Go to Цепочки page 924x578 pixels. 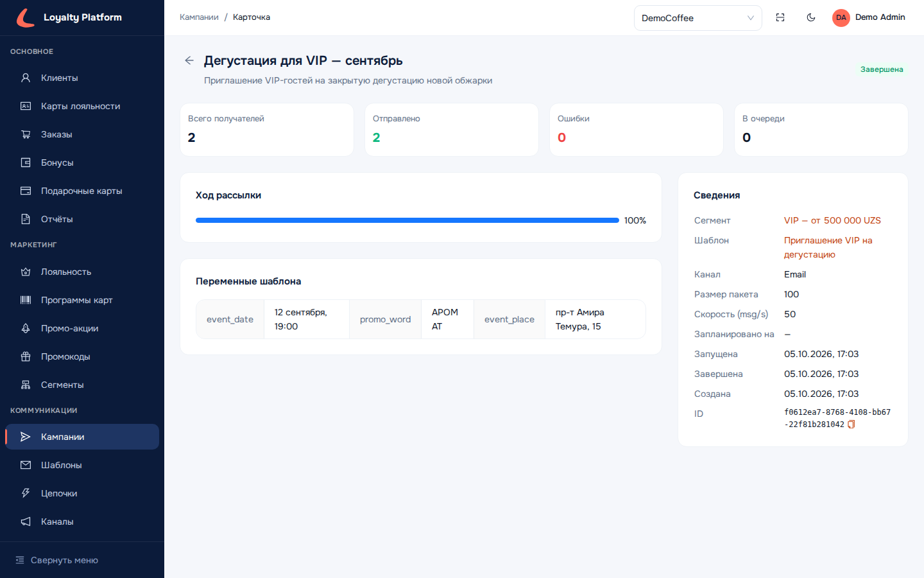click(x=82, y=493)
